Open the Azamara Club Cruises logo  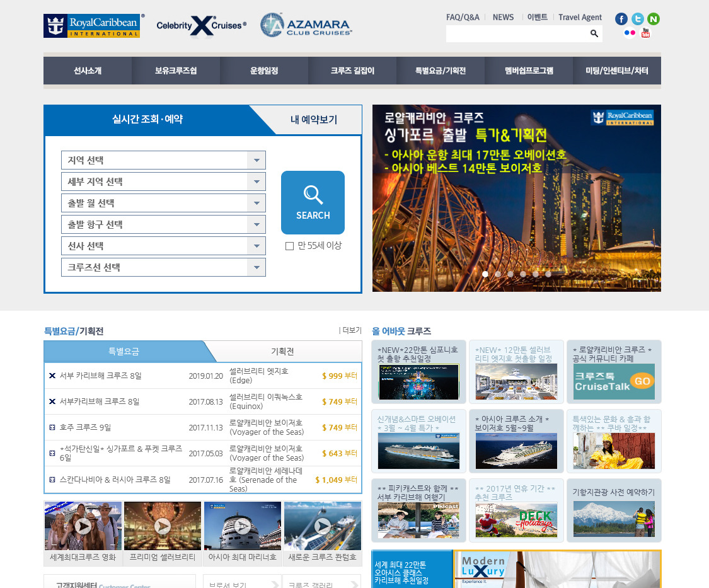coord(306,25)
